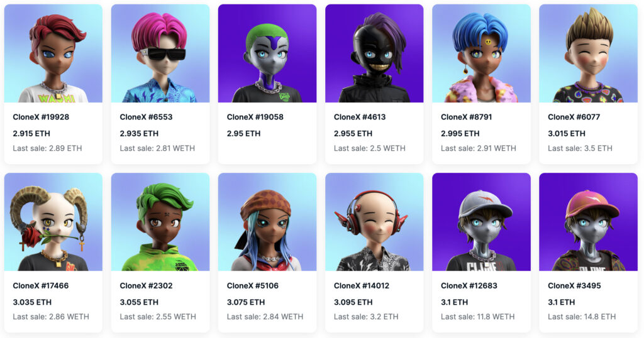Screen dimensions: 644x338
Task: Click the black-masked CloneX #4613 avatar
Action: [x=374, y=53]
